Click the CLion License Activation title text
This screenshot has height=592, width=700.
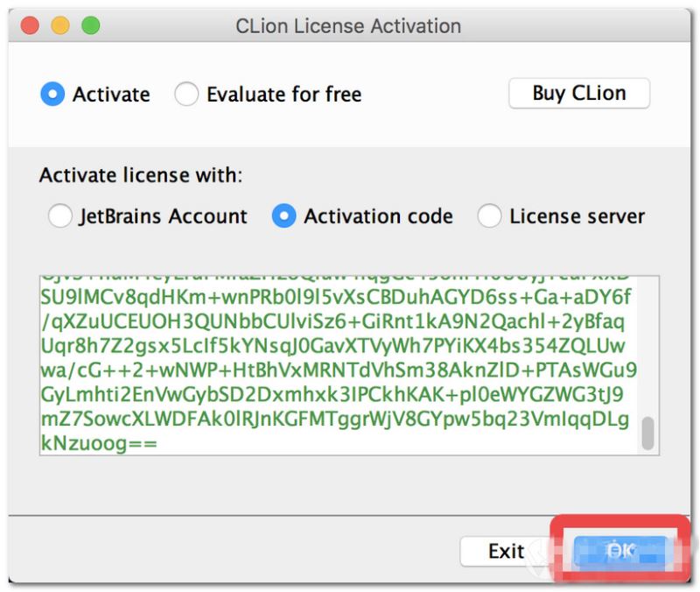(348, 26)
